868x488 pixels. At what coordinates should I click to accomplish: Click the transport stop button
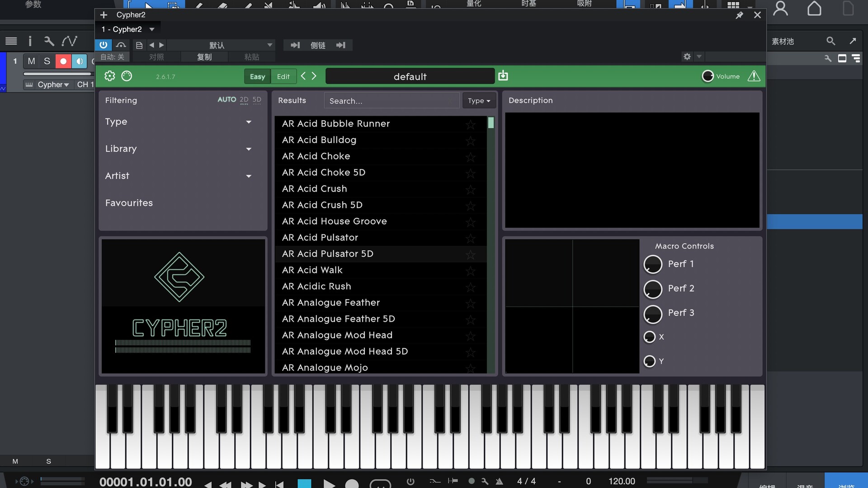pos(304,483)
